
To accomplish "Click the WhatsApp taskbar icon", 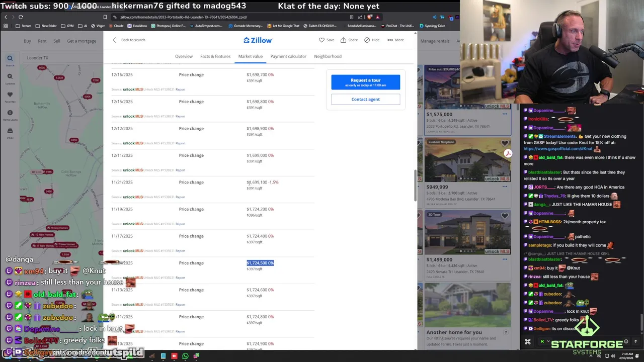I will pyautogui.click(x=185, y=356).
